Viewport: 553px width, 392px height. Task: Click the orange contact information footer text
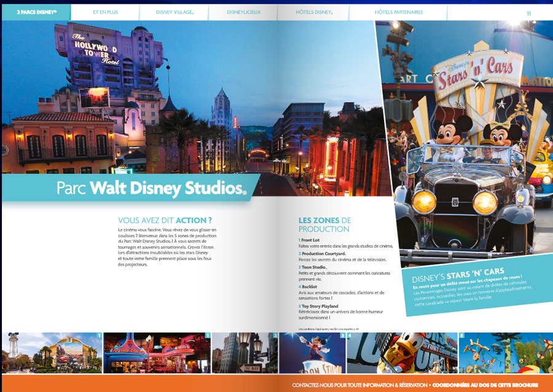tap(415, 385)
